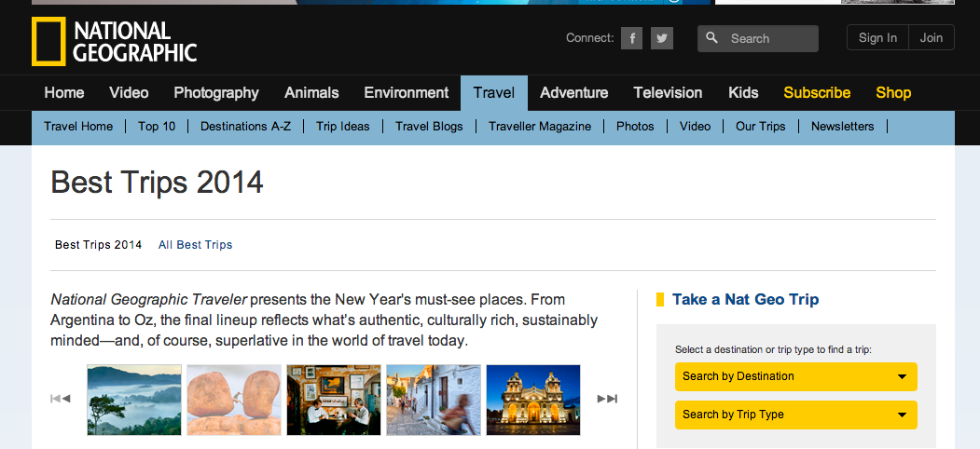
Task: Click the Sign In button
Action: [877, 37]
